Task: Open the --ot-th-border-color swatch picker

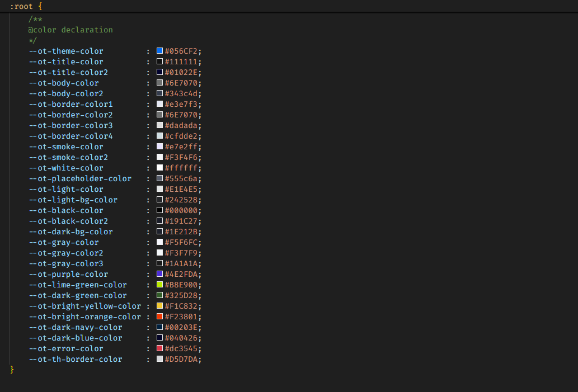Action: [x=159, y=359]
